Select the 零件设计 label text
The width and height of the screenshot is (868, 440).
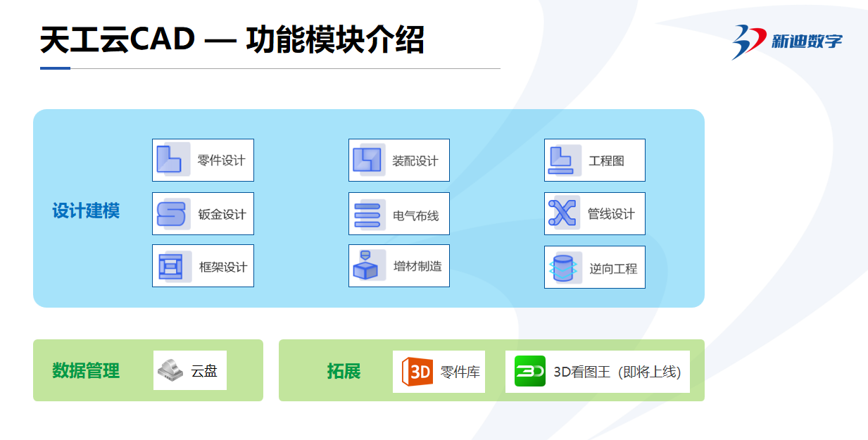click(x=222, y=161)
